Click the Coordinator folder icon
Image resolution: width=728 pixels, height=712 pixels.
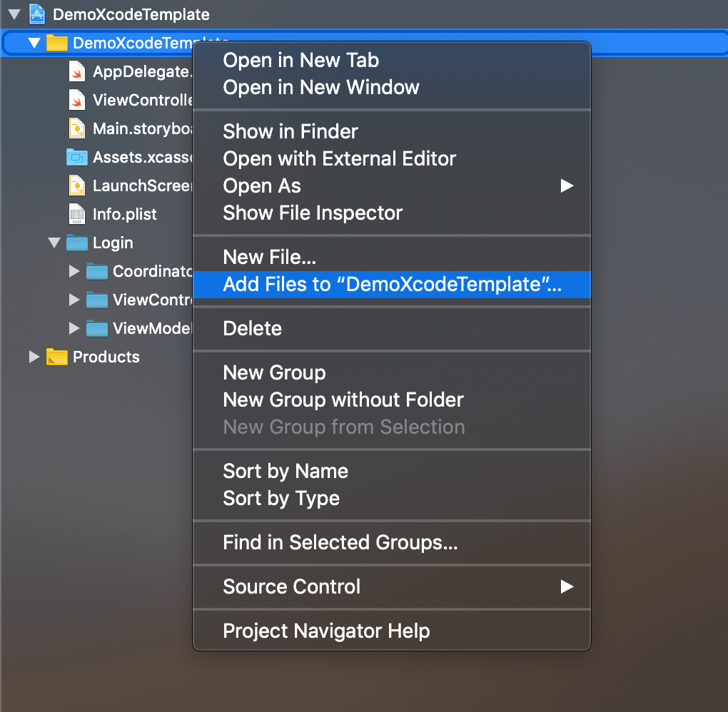point(97,271)
